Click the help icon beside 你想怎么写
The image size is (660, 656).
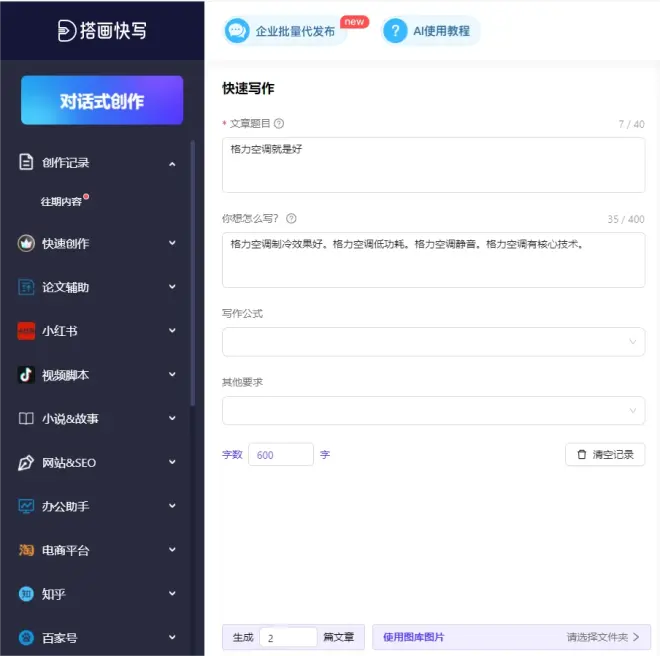pyautogui.click(x=290, y=219)
